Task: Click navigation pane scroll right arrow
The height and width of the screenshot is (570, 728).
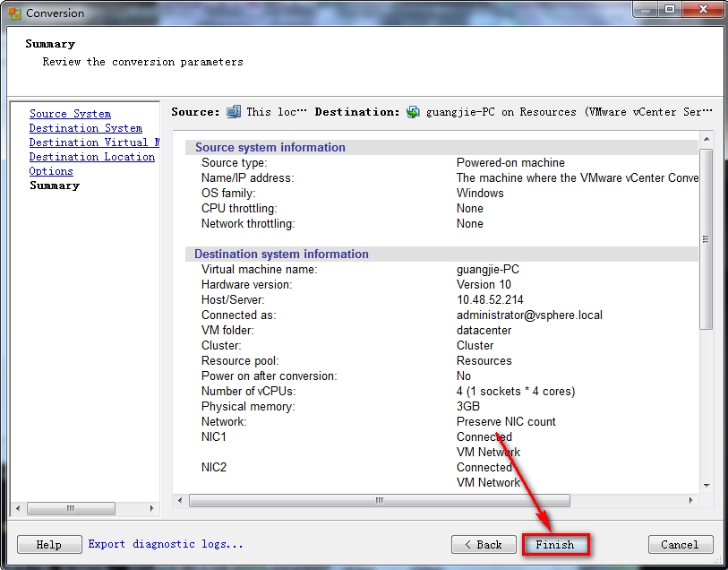Action: (x=152, y=508)
